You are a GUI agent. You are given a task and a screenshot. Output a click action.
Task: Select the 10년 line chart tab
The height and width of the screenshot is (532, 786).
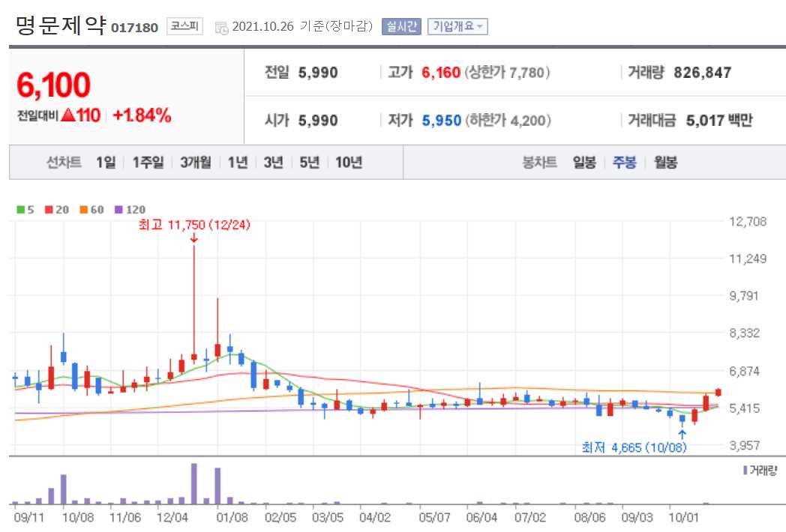(x=349, y=163)
